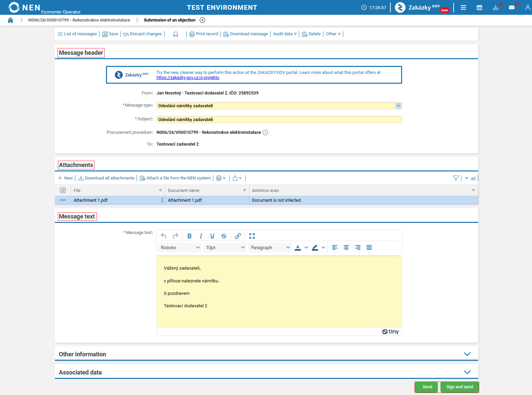Go to the home page icon

click(10, 20)
